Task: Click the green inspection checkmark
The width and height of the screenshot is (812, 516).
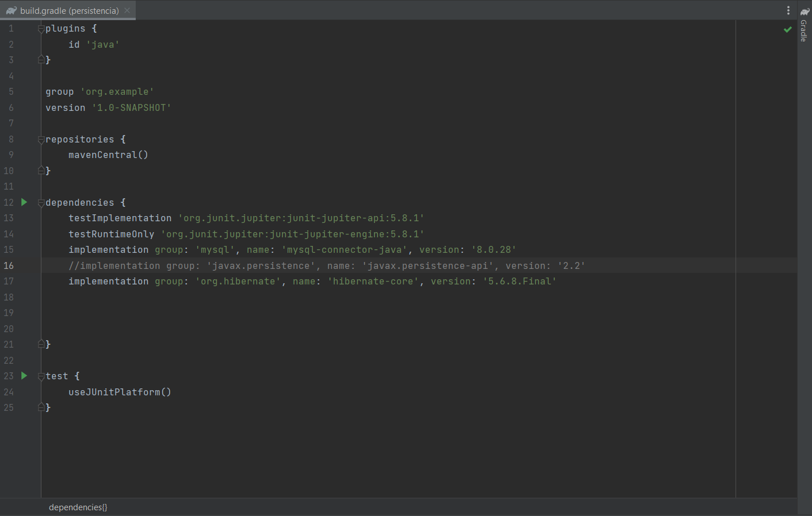Action: click(788, 29)
